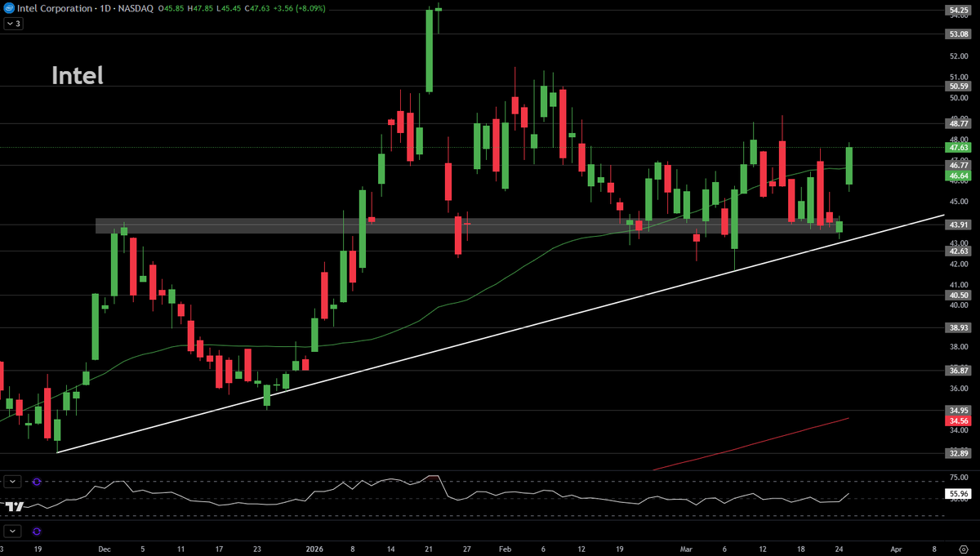This screenshot has width=980, height=556.
Task: Click the purple refresh icon in the bottom pane
Action: (x=37, y=532)
